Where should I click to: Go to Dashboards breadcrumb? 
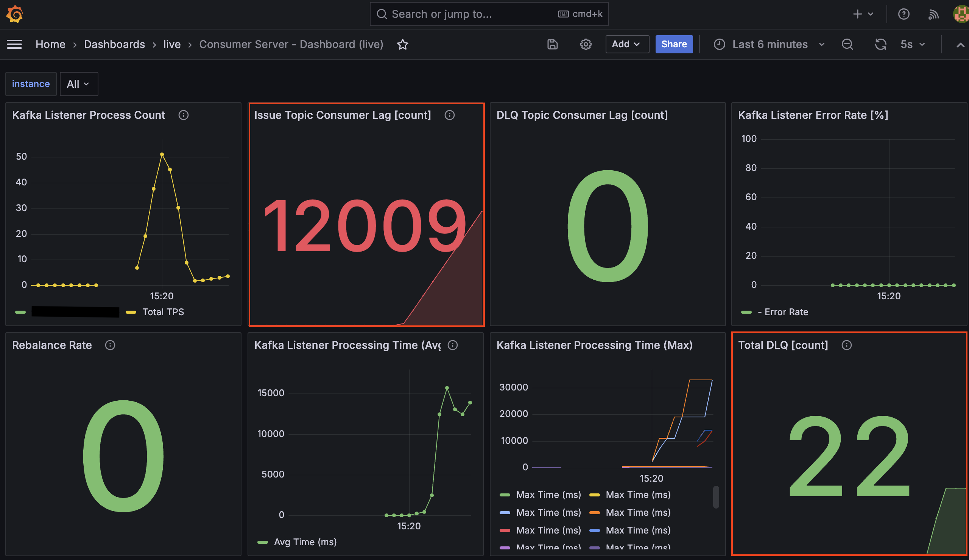tap(114, 44)
